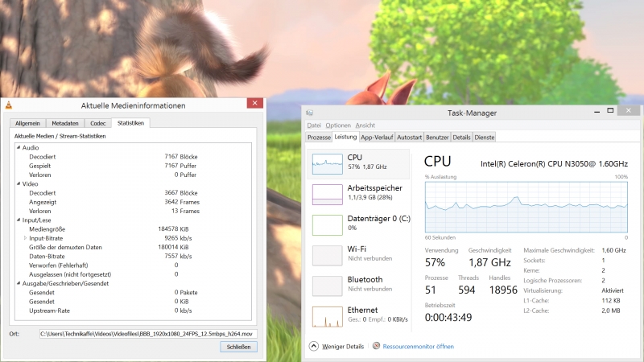The width and height of the screenshot is (644, 362).
Task: Select the 'Upstream-Rate' 0 kb/s row
Action: coord(133,311)
